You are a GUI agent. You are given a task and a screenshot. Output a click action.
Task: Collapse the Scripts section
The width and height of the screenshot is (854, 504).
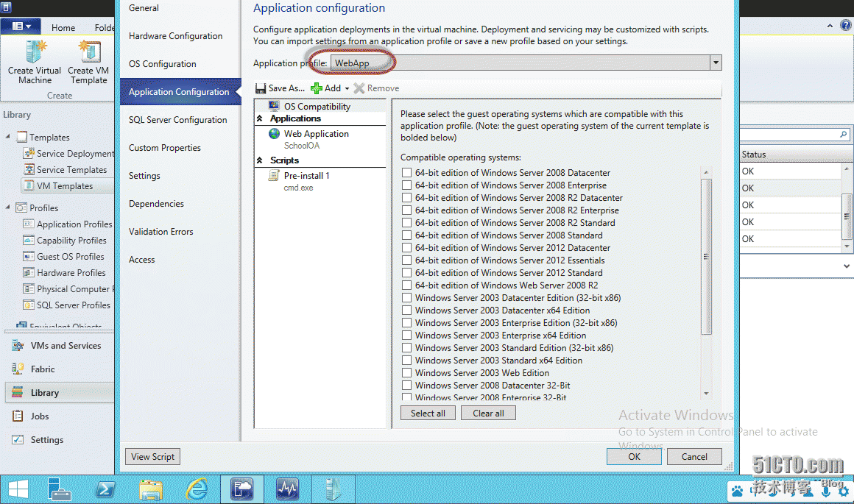point(260,160)
